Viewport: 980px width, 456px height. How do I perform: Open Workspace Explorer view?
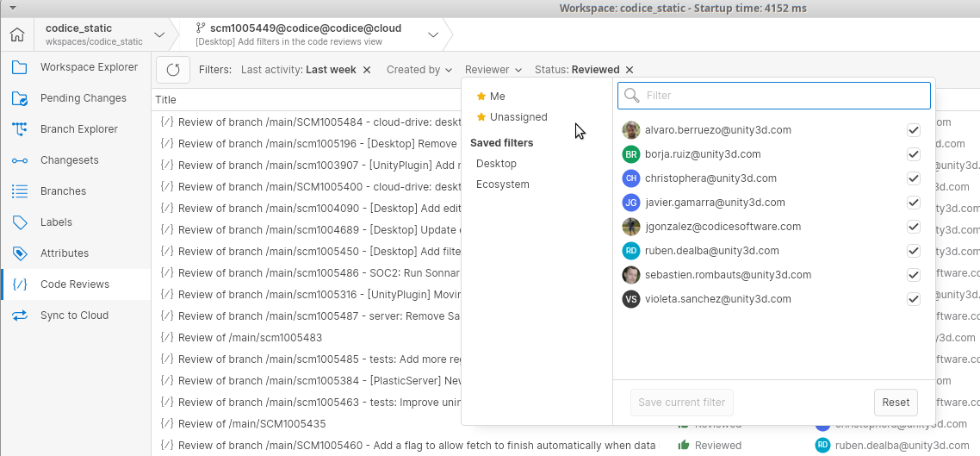coord(76,67)
